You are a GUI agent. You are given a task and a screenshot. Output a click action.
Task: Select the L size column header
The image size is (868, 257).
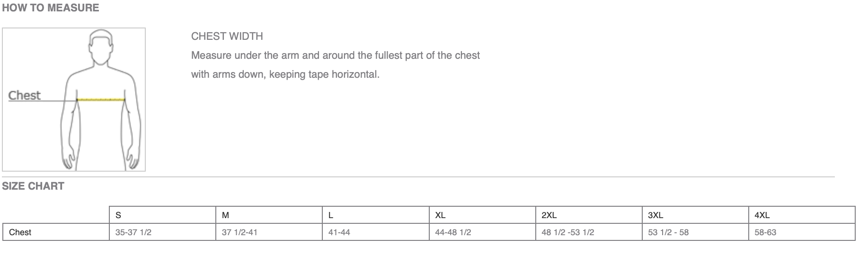(x=331, y=215)
